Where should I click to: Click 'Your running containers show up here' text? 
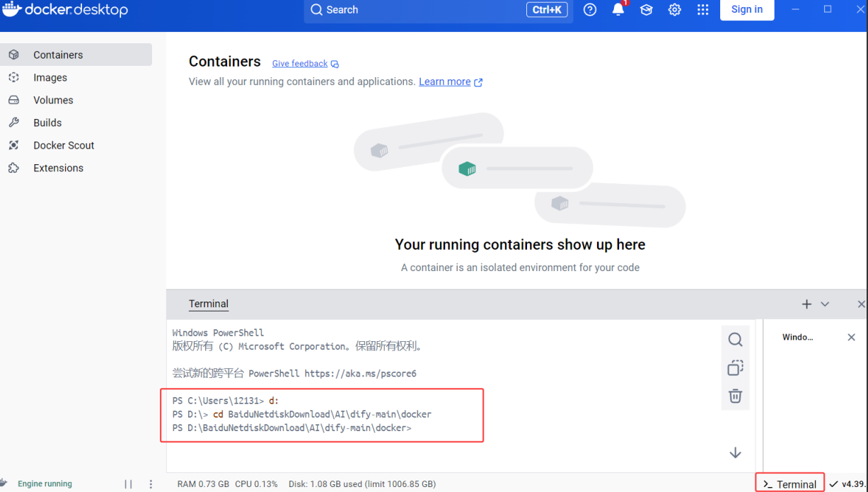(520, 244)
